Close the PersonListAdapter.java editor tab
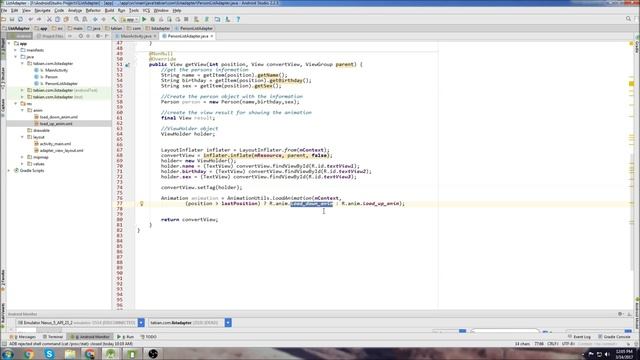Image resolution: width=640 pixels, height=360 pixels. 212,36
